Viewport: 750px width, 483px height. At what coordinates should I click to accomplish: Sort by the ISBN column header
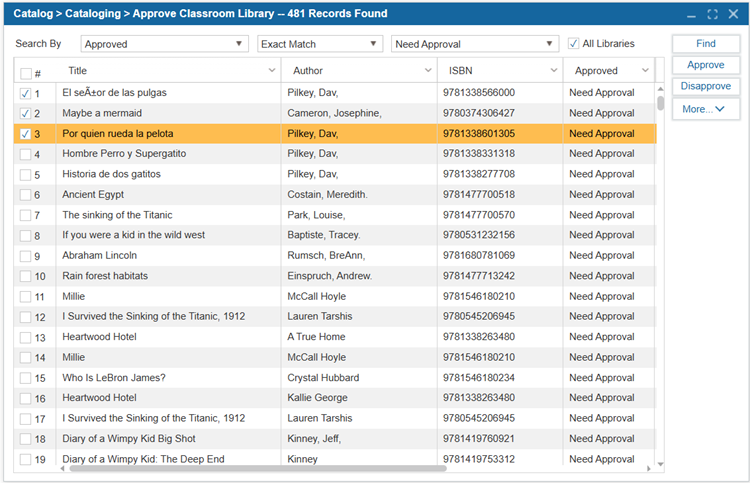460,71
